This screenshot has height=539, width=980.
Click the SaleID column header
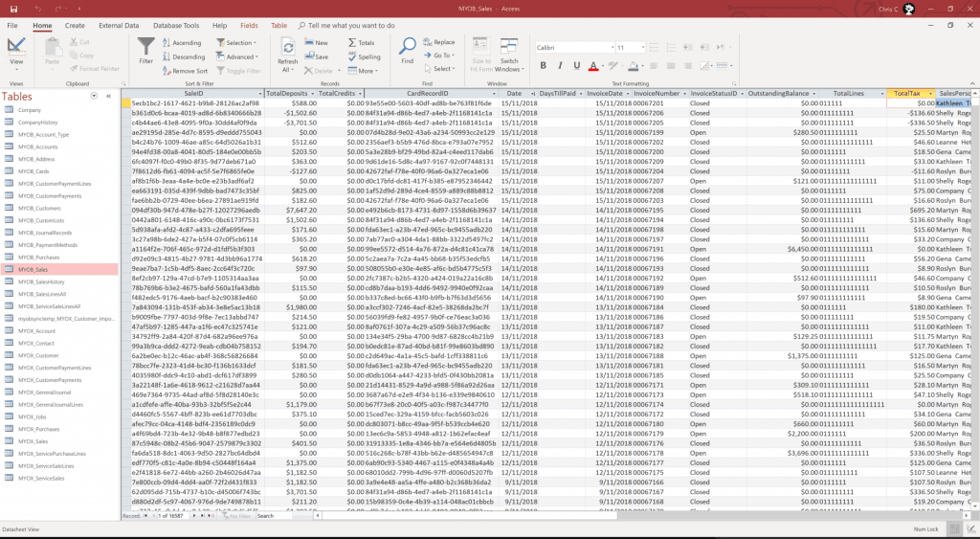click(193, 94)
